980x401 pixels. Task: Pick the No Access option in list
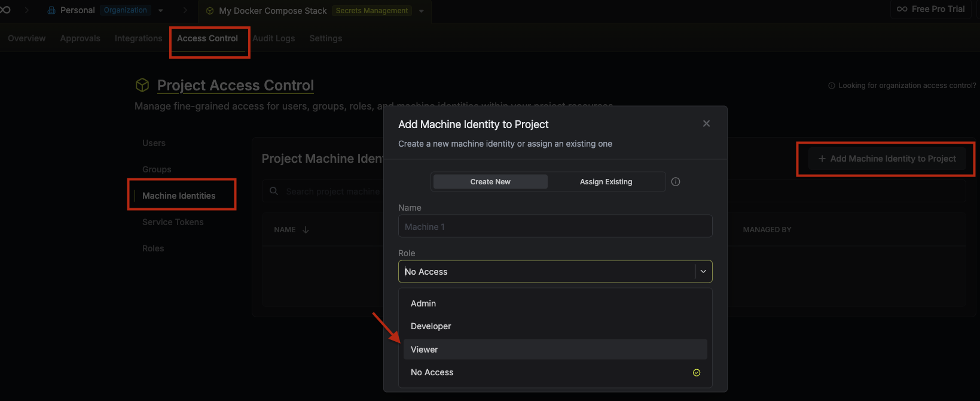555,372
